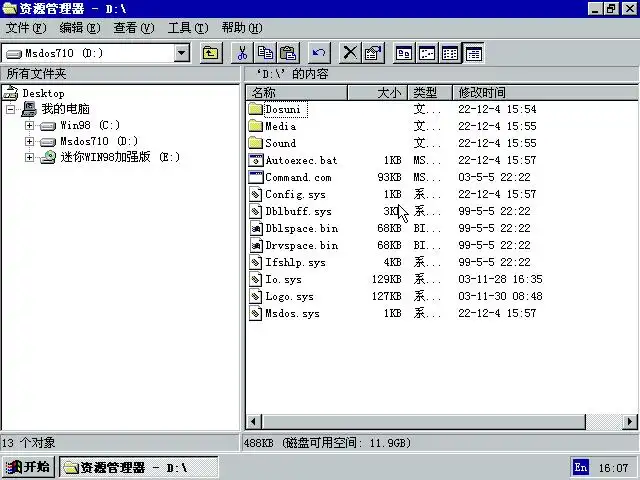Select the Dosuni folder icon

(x=256, y=109)
